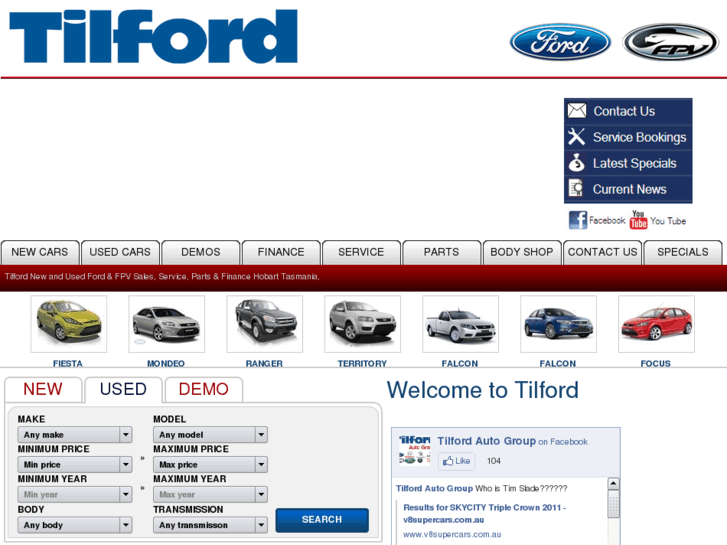
Task: Open the CONTACT US navigation tab
Action: (602, 252)
